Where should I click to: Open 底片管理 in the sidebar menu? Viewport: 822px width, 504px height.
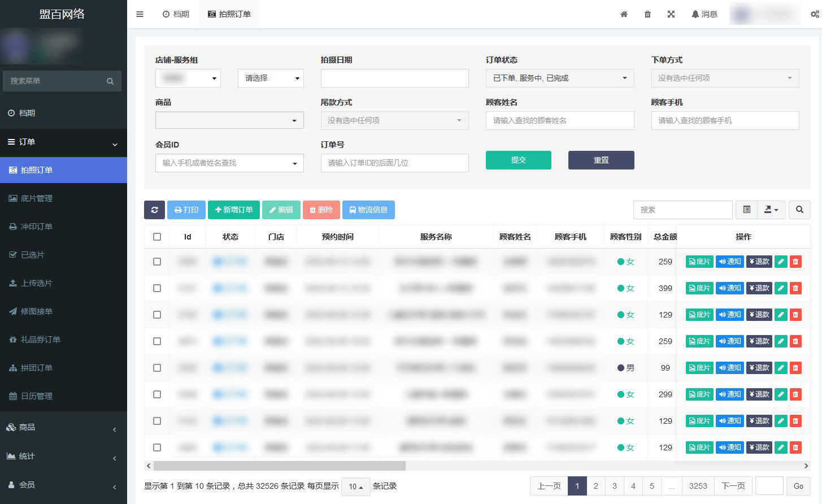tap(37, 198)
